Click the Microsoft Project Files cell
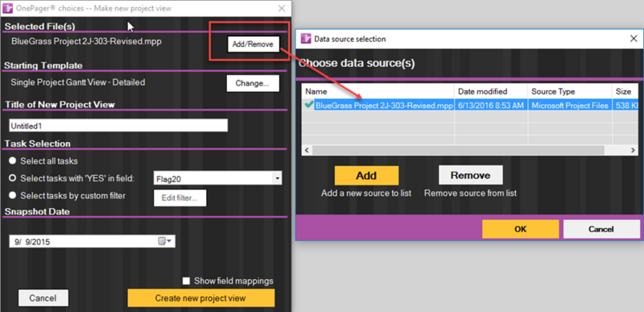This screenshot has height=312, width=644. pos(570,106)
